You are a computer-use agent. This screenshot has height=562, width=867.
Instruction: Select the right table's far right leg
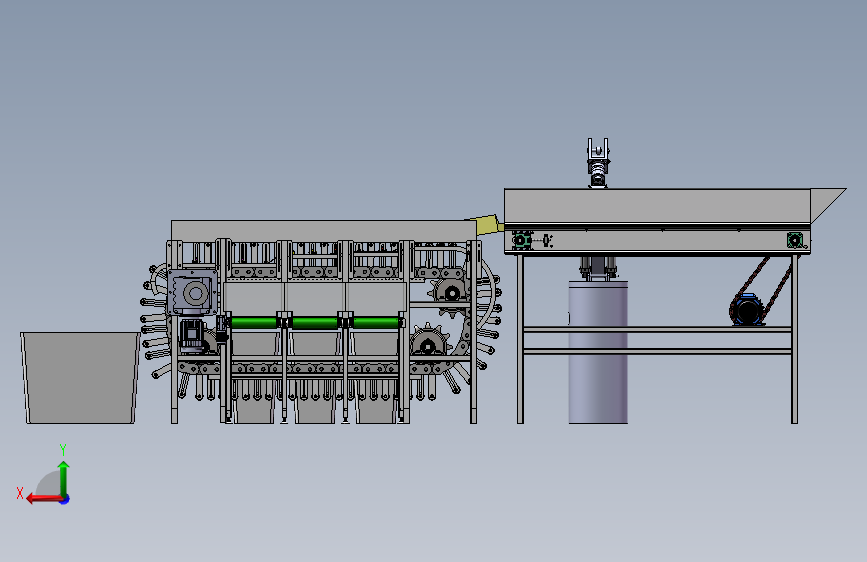coord(795,339)
